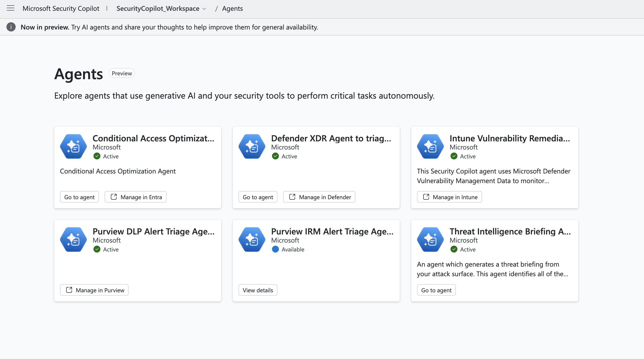Click 'Now in preview.' banner text
The image size is (644, 359).
point(45,27)
